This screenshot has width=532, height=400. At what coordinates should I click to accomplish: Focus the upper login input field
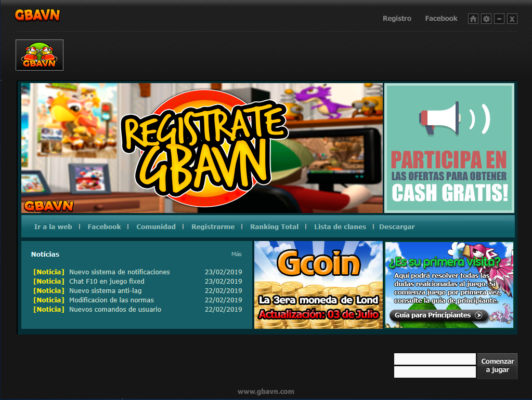pos(435,359)
